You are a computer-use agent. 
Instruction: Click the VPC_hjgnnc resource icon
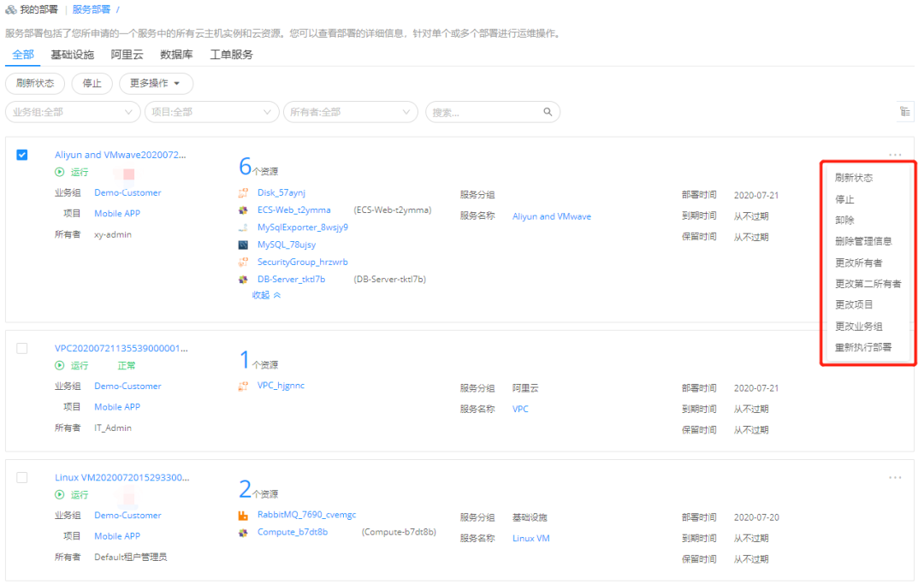pos(243,386)
